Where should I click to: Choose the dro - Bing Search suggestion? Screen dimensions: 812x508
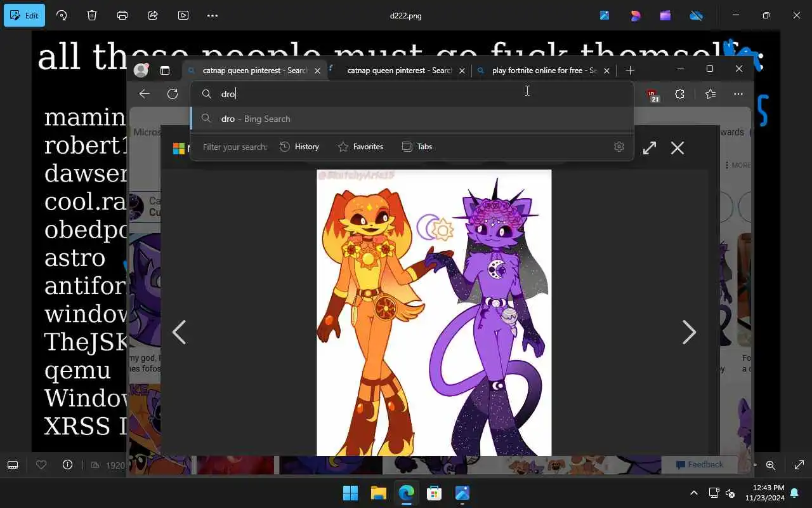point(412,119)
